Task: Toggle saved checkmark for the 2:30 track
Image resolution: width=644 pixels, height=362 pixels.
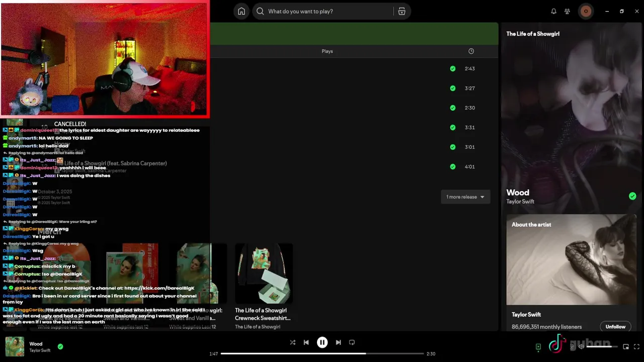Action: (x=453, y=108)
